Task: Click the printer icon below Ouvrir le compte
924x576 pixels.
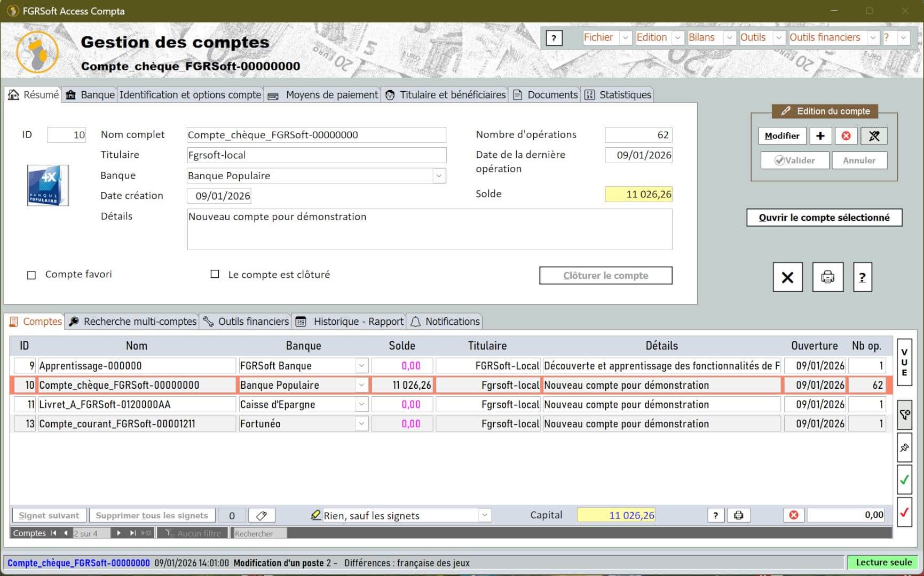Action: (x=827, y=277)
